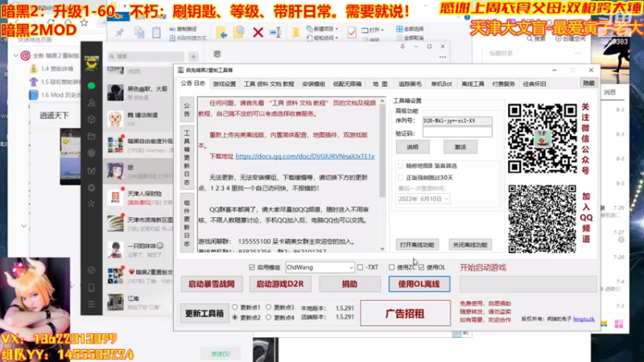The image size is (644, 362).
Task: Click new folder icon in Explorer ribbon
Action: 295,32
